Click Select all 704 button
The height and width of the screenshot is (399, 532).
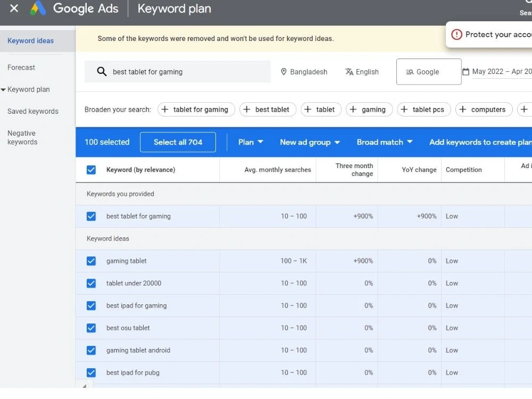[178, 142]
